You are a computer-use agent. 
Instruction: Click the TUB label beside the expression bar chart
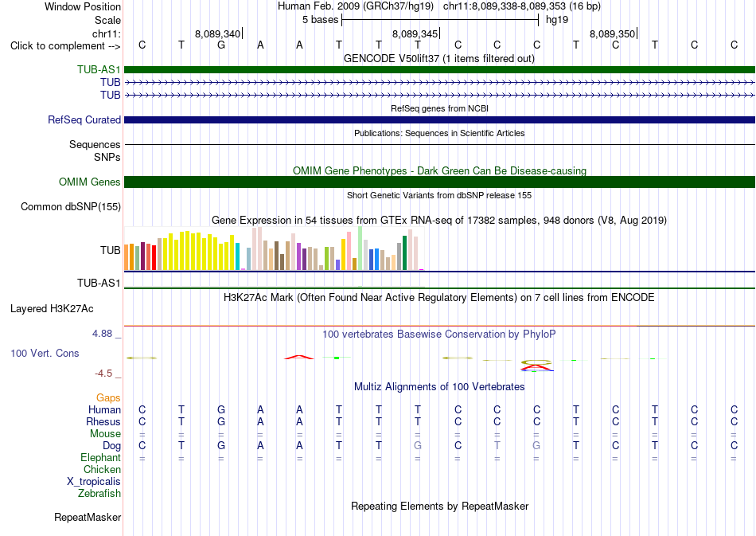(x=111, y=250)
